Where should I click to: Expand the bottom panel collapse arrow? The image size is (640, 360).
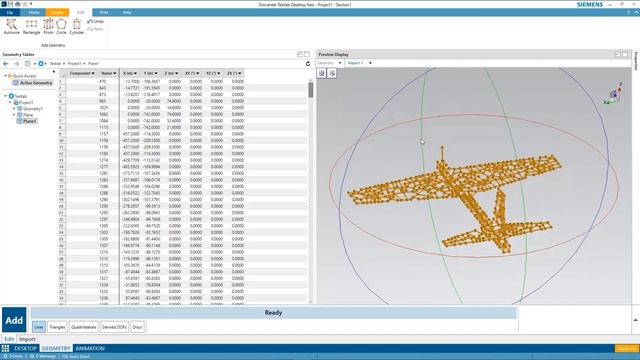click(x=635, y=320)
